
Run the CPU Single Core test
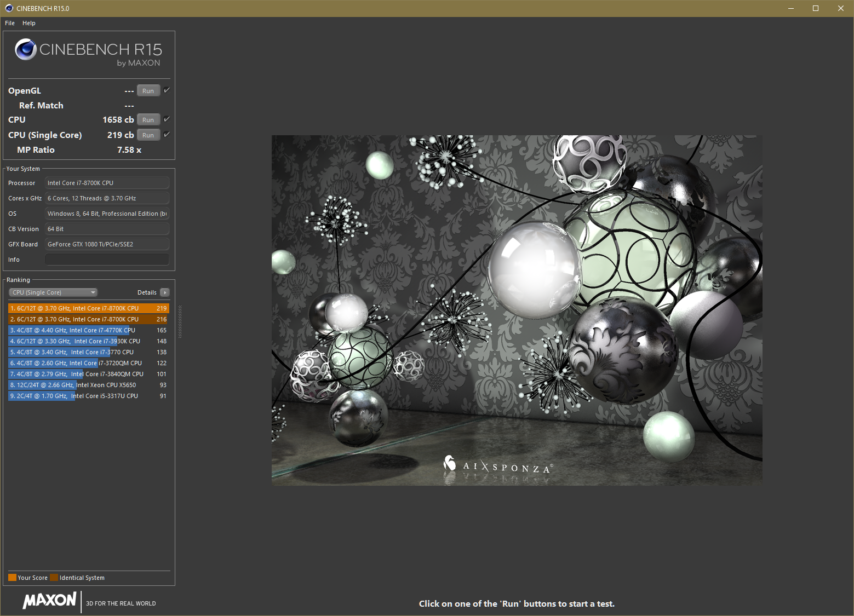tap(148, 135)
